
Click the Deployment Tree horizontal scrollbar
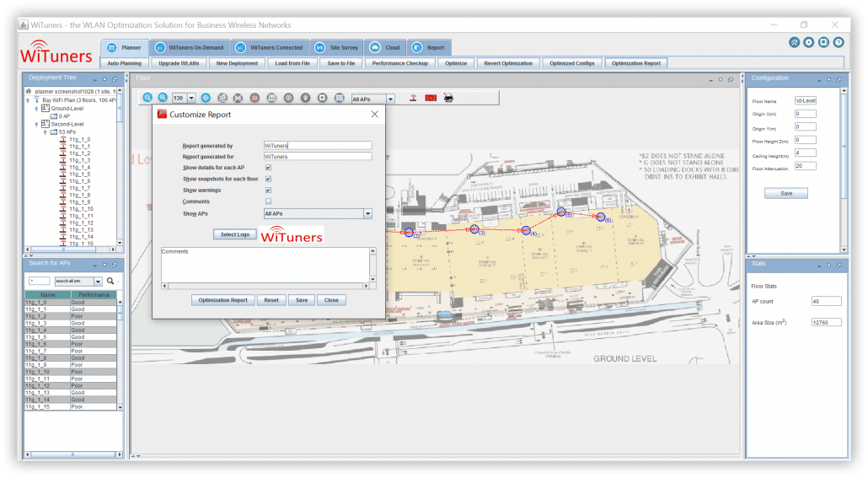point(71,250)
